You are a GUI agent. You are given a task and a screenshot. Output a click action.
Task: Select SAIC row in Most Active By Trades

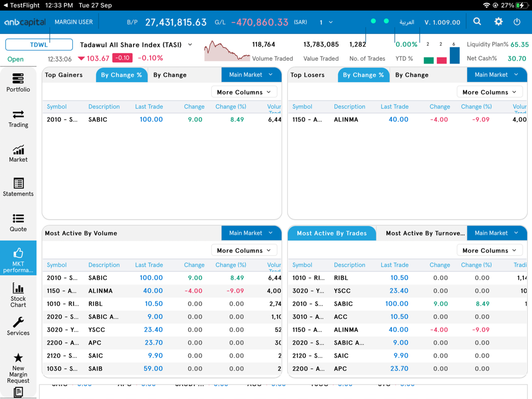pos(408,355)
